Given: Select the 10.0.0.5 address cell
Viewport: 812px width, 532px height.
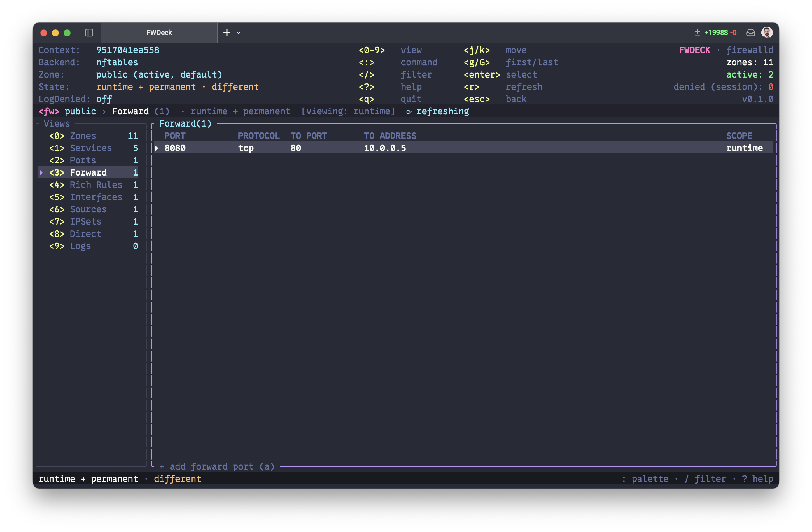Looking at the screenshot, I should click(385, 148).
